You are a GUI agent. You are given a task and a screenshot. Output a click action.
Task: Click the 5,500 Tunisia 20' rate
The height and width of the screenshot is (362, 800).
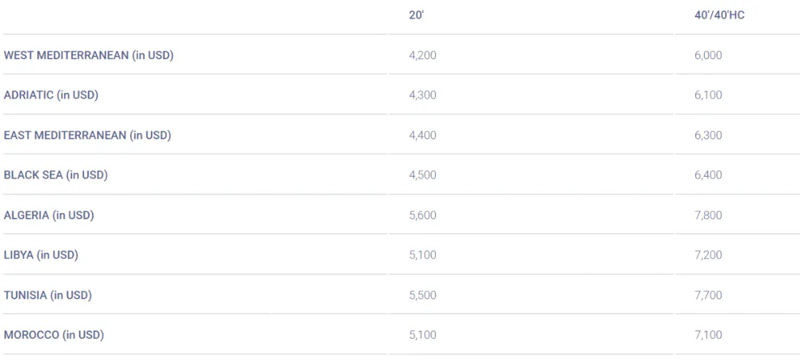coord(422,295)
